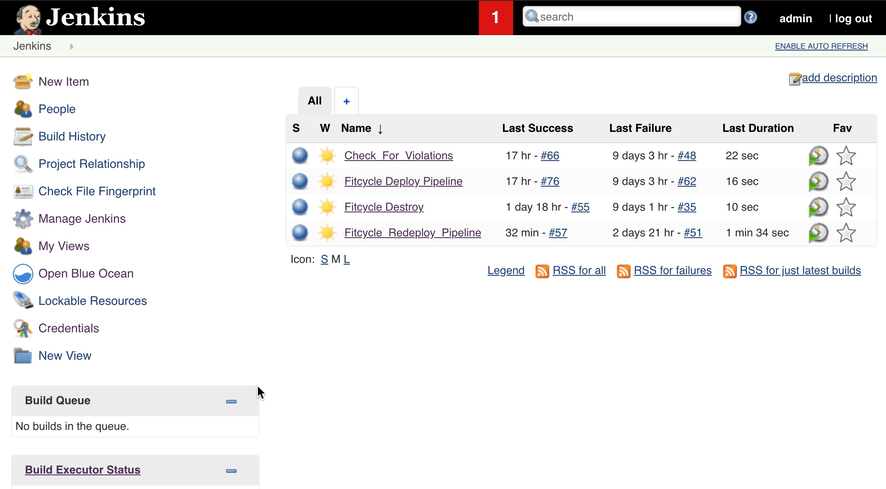
Task: Click the Check File Fingerprint icon
Action: click(x=23, y=192)
